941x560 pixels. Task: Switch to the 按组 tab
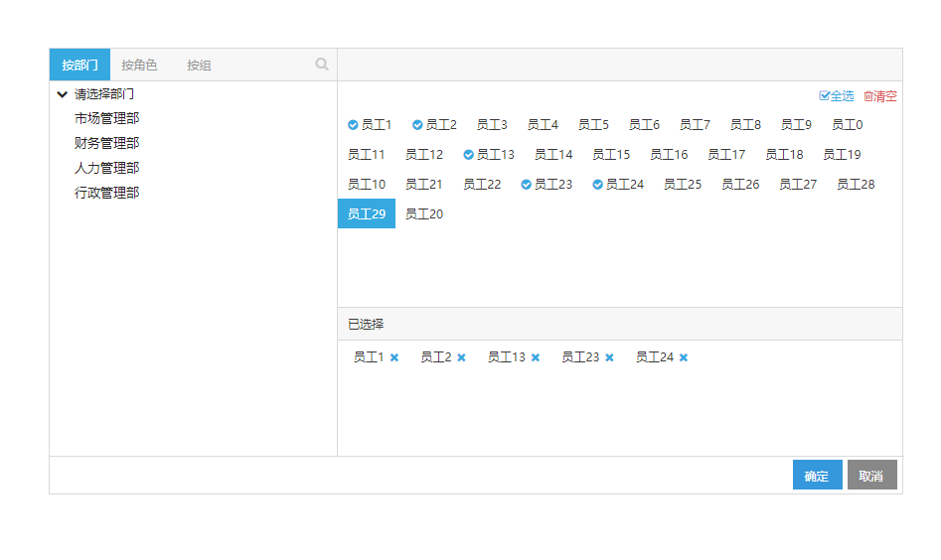click(199, 66)
